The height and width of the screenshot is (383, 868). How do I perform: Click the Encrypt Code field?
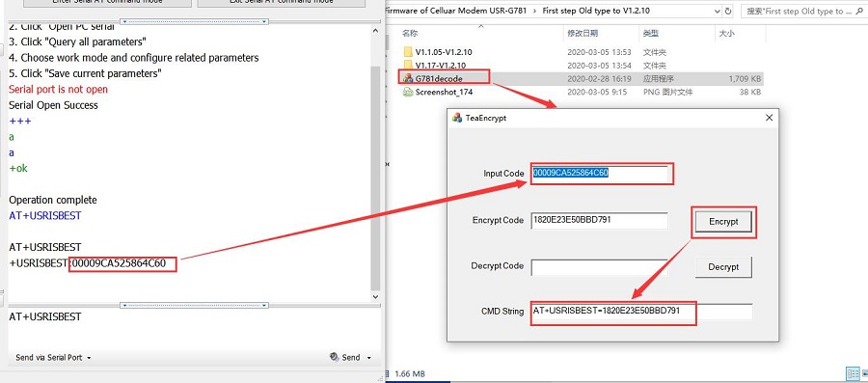[x=600, y=220]
